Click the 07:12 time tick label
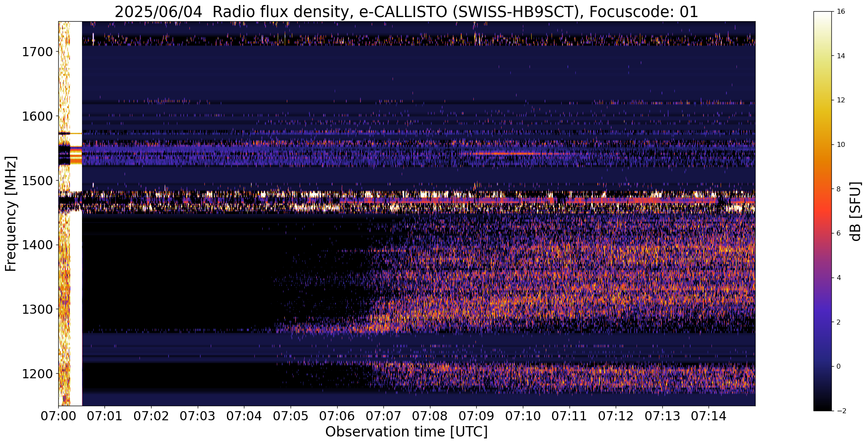 pyautogui.click(x=616, y=416)
